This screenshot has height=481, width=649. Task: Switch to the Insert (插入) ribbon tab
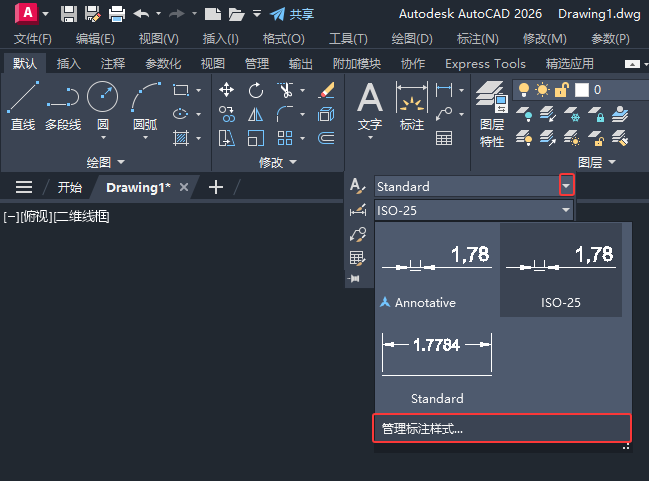[x=69, y=64]
